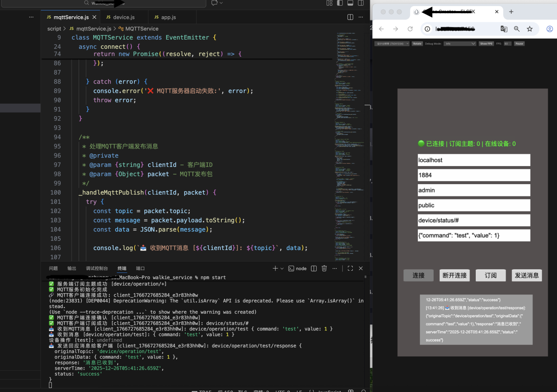This screenshot has height=392, width=557.
Task: Split the terminal panel
Action: [314, 269]
